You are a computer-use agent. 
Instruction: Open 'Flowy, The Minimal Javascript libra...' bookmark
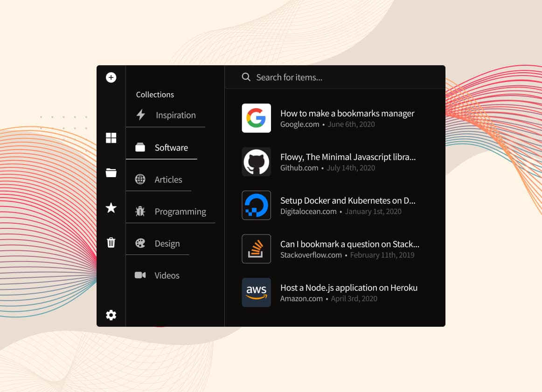coord(348,157)
